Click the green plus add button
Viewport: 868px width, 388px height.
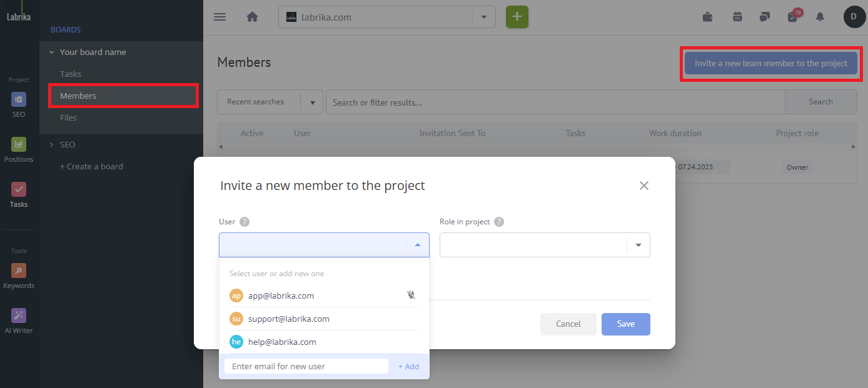click(517, 17)
